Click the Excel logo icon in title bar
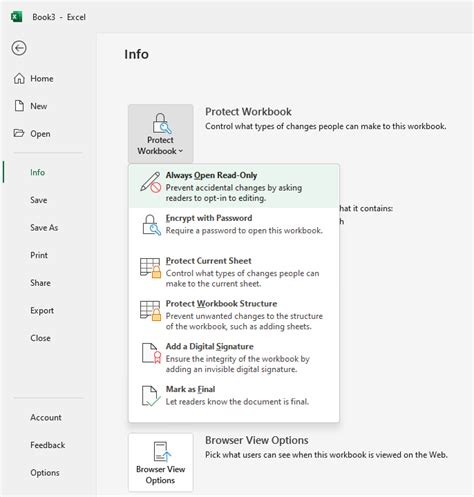474x497 pixels. pos(16,17)
